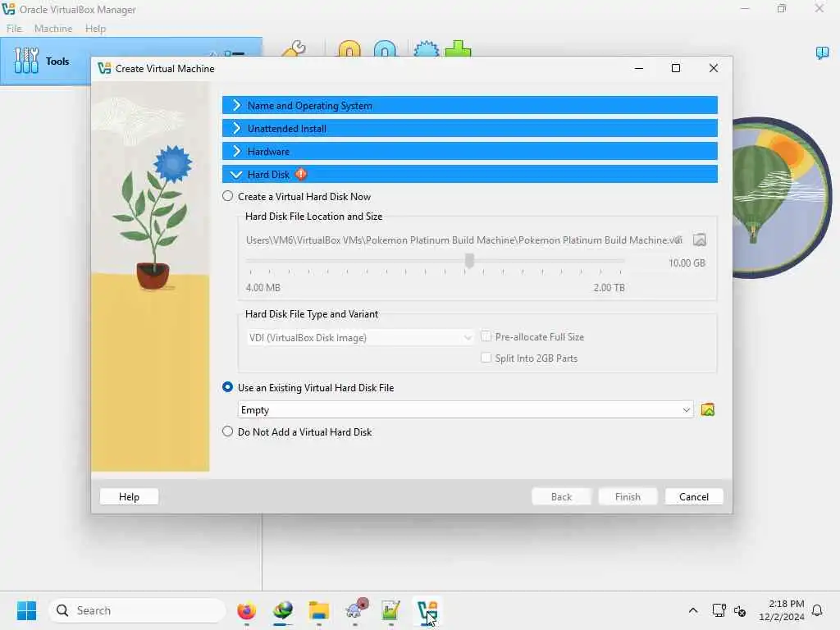Open the globe download manager taskbar icon
The width and height of the screenshot is (840, 630).
283,610
